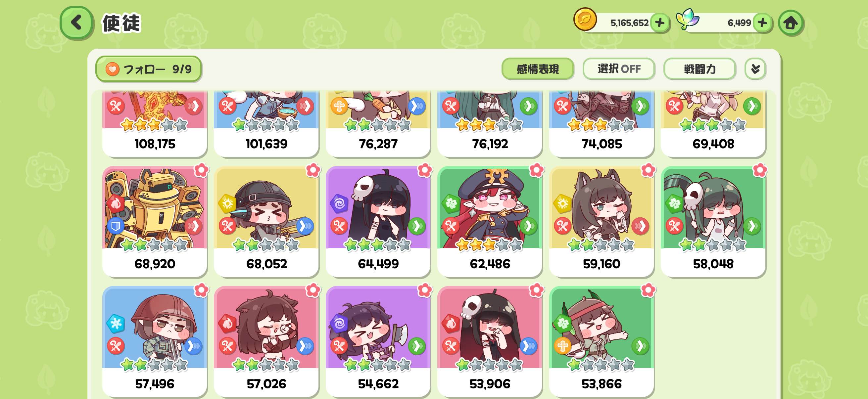Open the 戦闘力 sort dropdown
The image size is (868, 399).
pos(699,69)
